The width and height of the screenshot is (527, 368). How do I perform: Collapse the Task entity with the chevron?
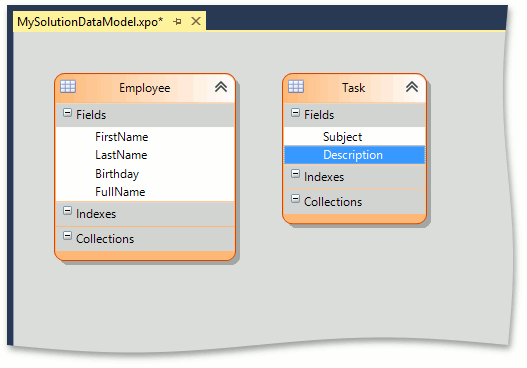pyautogui.click(x=412, y=87)
